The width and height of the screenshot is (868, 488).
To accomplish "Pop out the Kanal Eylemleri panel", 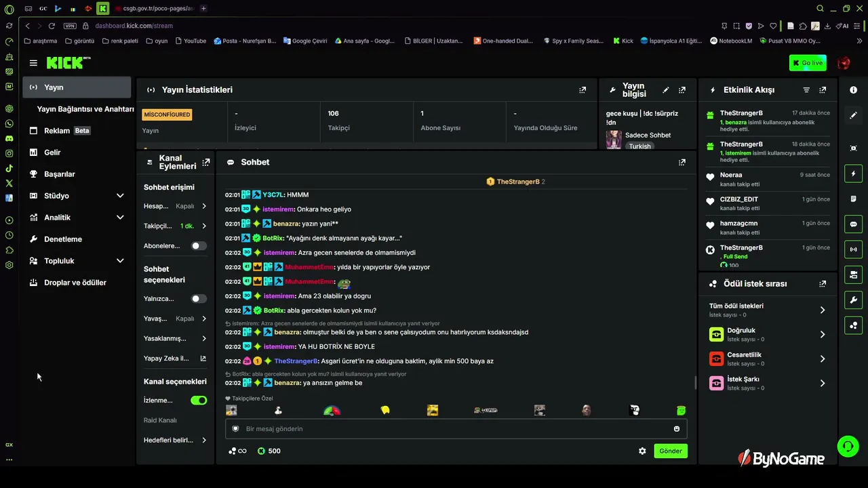I will pos(206,162).
